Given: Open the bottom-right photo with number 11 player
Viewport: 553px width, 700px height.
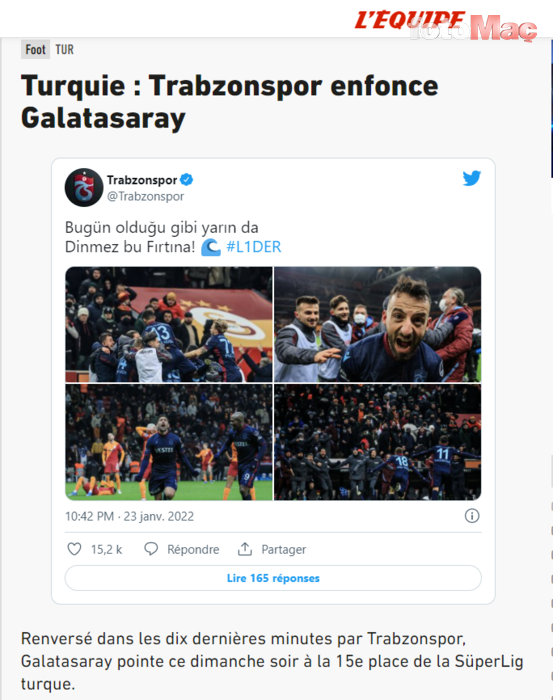Looking at the screenshot, I should tap(378, 442).
